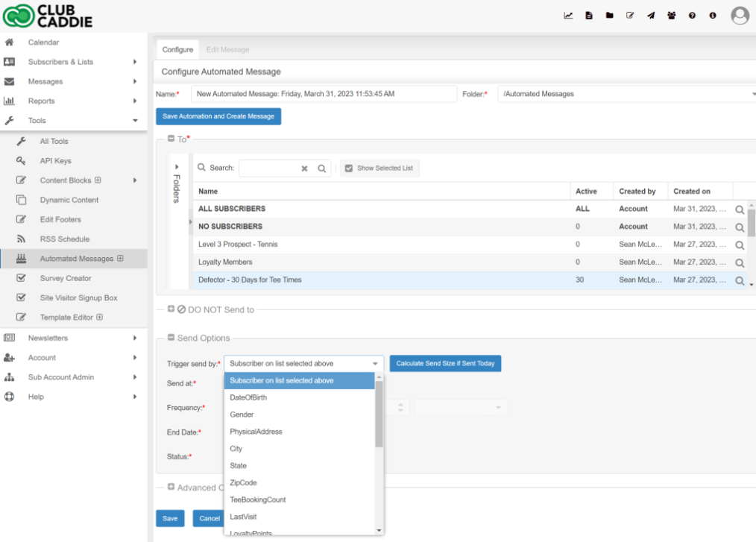Collapse the To section
Viewport: 756px width, 542px height.
(171, 139)
